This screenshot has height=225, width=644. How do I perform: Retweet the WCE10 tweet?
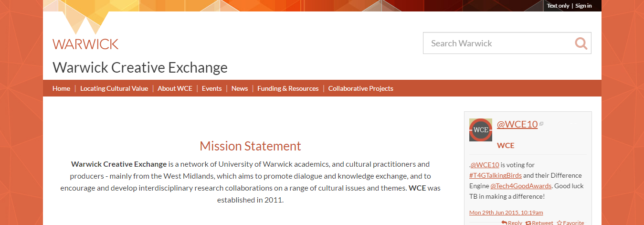(539, 223)
